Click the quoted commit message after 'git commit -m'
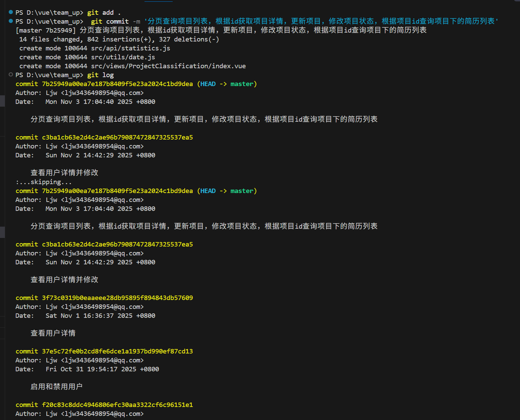Viewport: 520px width, 420px height. click(x=321, y=21)
